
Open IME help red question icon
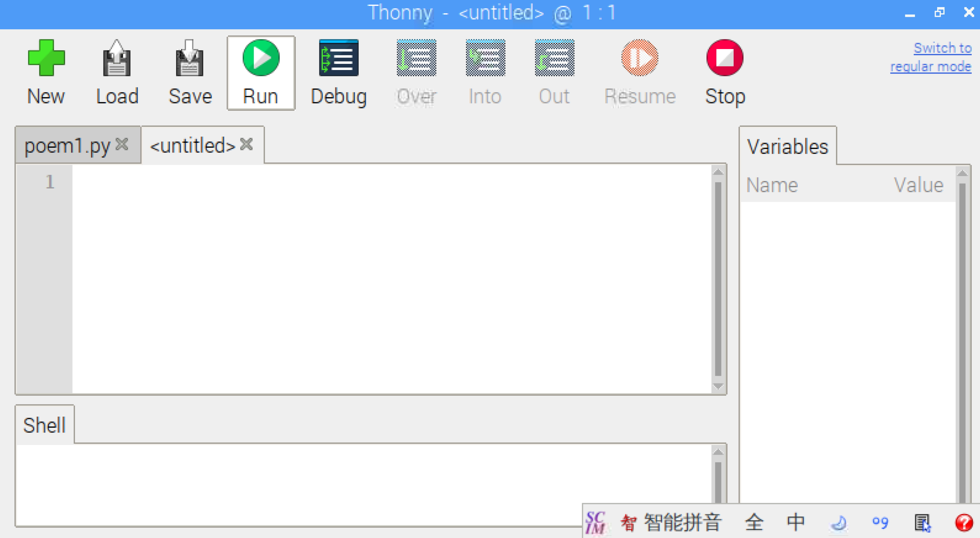pyautogui.click(x=964, y=522)
